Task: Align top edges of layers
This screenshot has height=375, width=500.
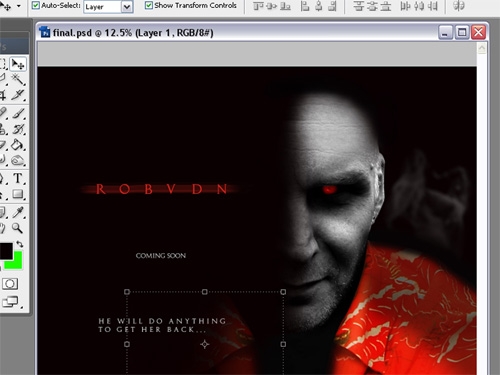Action: (258, 6)
